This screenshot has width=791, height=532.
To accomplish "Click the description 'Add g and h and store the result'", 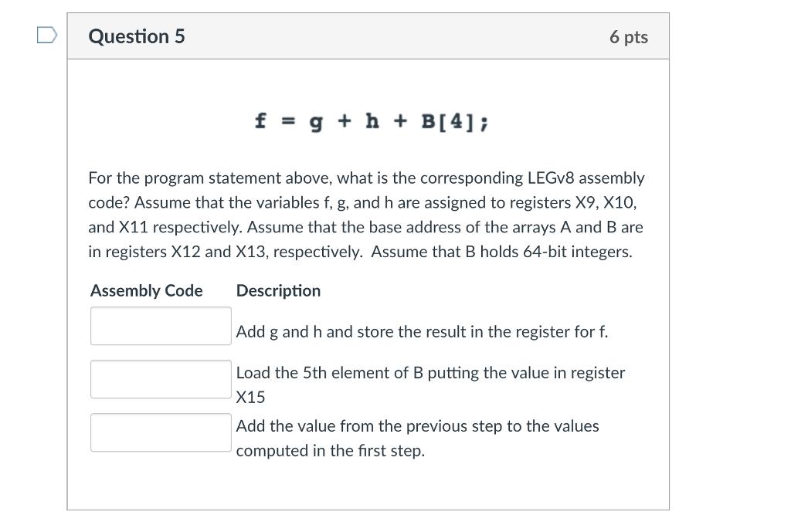I will click(x=422, y=331).
